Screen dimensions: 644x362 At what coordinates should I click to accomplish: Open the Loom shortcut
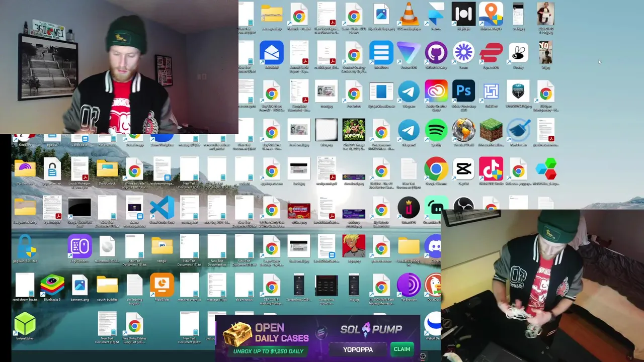463,53
